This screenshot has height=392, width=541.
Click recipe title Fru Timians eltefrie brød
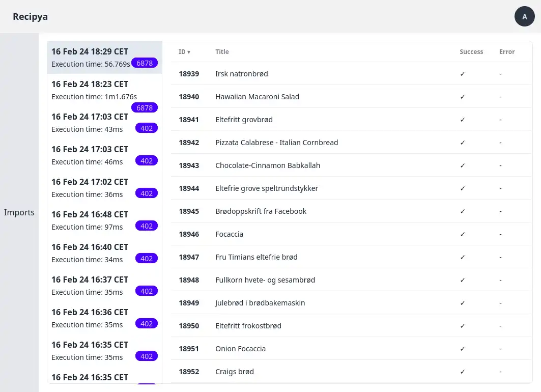[256, 257]
